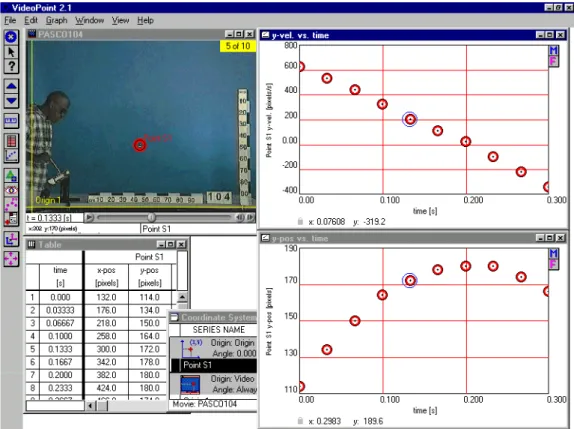Image resolution: width=574 pixels, height=429 pixels.
Task: Click the PASCO104 movie window title icon
Action: pos(32,34)
